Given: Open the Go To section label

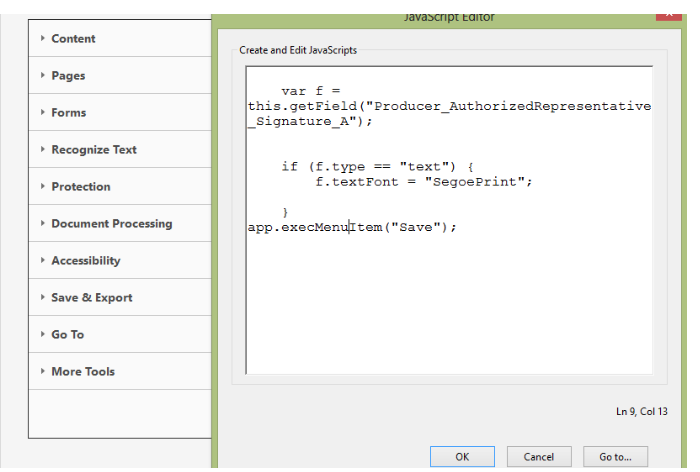Looking at the screenshot, I should point(67,334).
